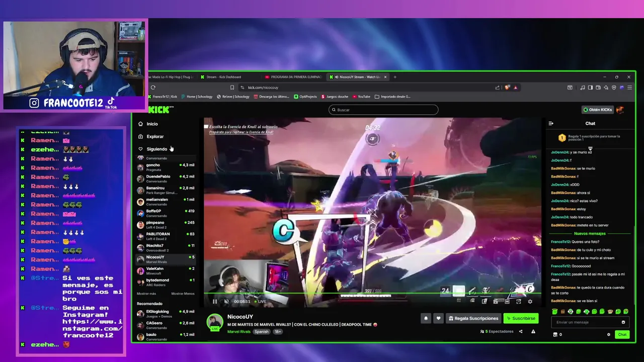The image size is (644, 362).
Task: Open ElGlogloking recommended channel
Action: click(x=166, y=314)
